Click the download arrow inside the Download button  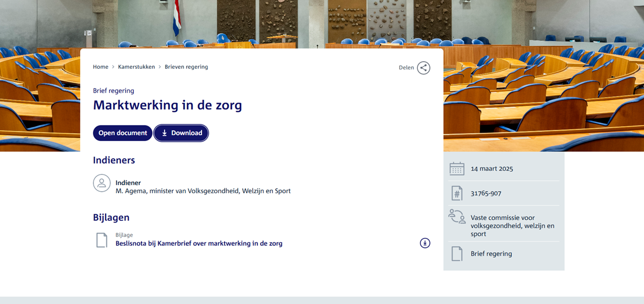coord(164,133)
